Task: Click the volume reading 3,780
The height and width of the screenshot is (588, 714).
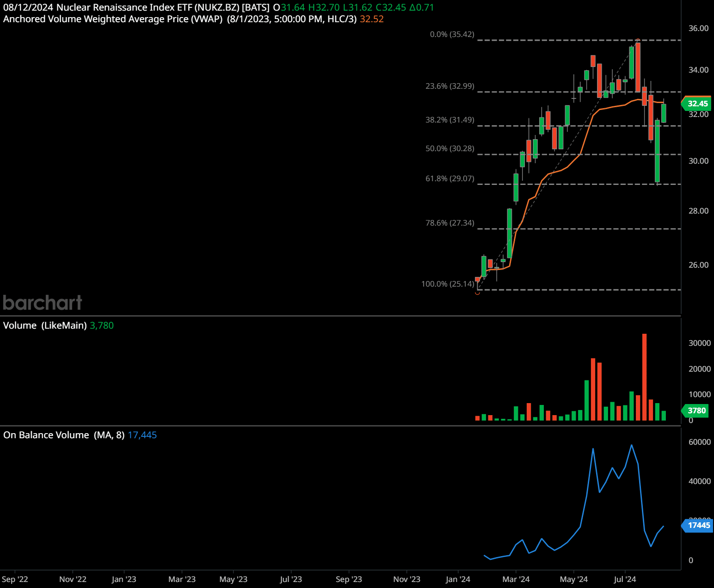Action: (x=102, y=325)
